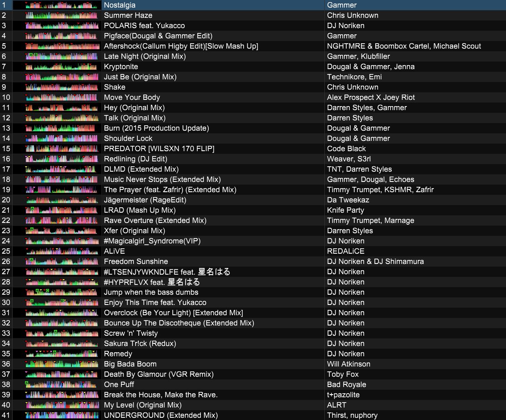This screenshot has height=420, width=506.
Task: Select Death By Glamour (VGR Remix)
Action: click(159, 374)
